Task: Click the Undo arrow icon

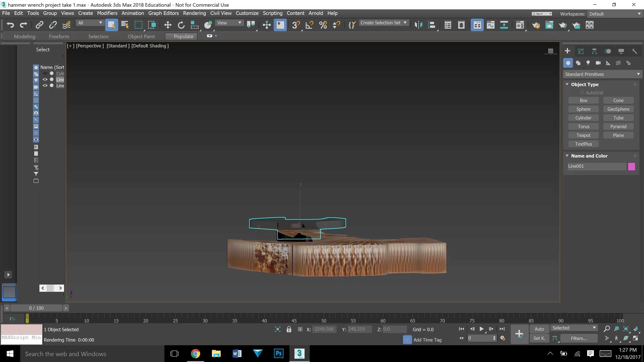Action: (10, 25)
